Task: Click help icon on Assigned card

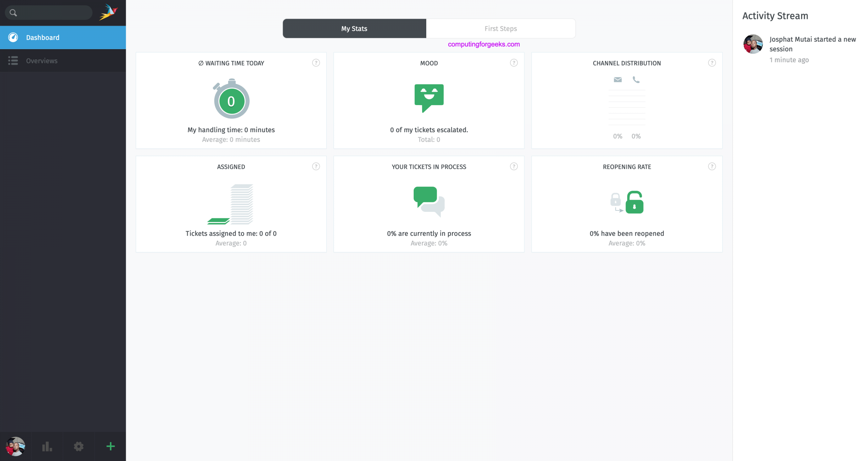Action: (316, 166)
